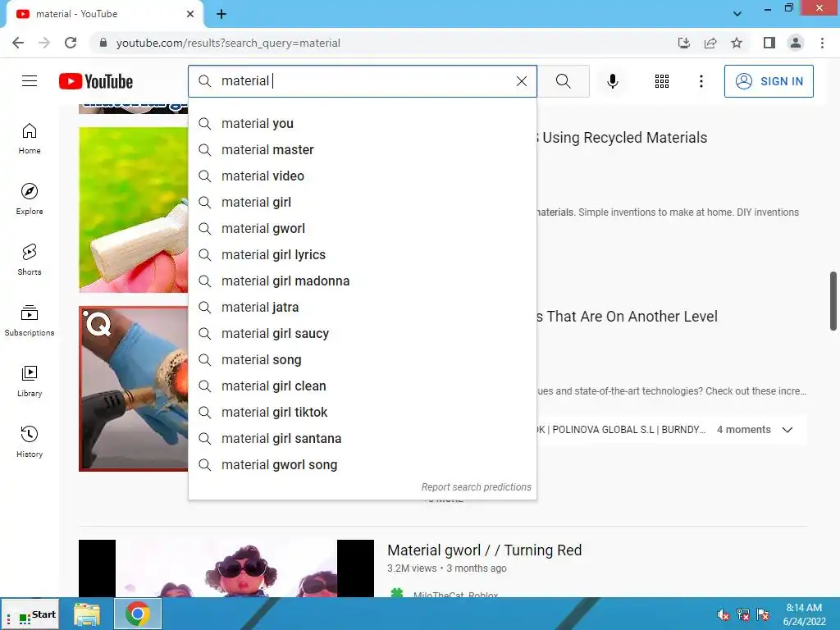The height and width of the screenshot is (630, 840).
Task: Open History in sidebar
Action: pyautogui.click(x=30, y=442)
